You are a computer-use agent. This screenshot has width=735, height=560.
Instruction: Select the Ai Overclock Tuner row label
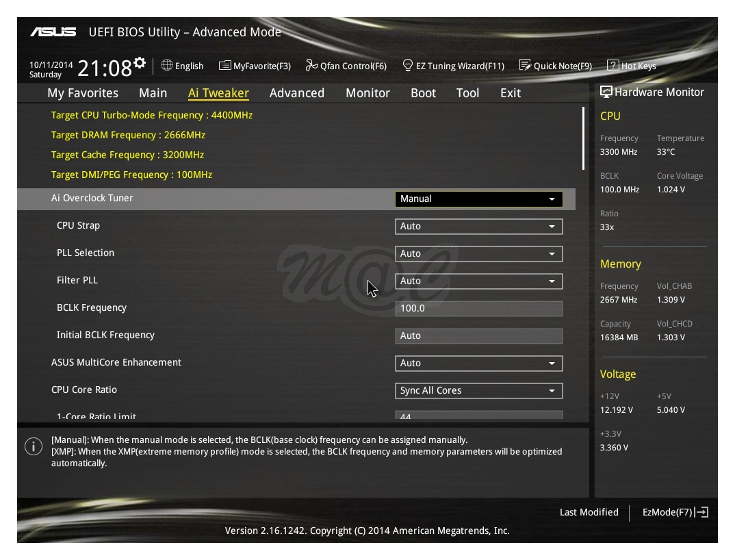coord(92,198)
